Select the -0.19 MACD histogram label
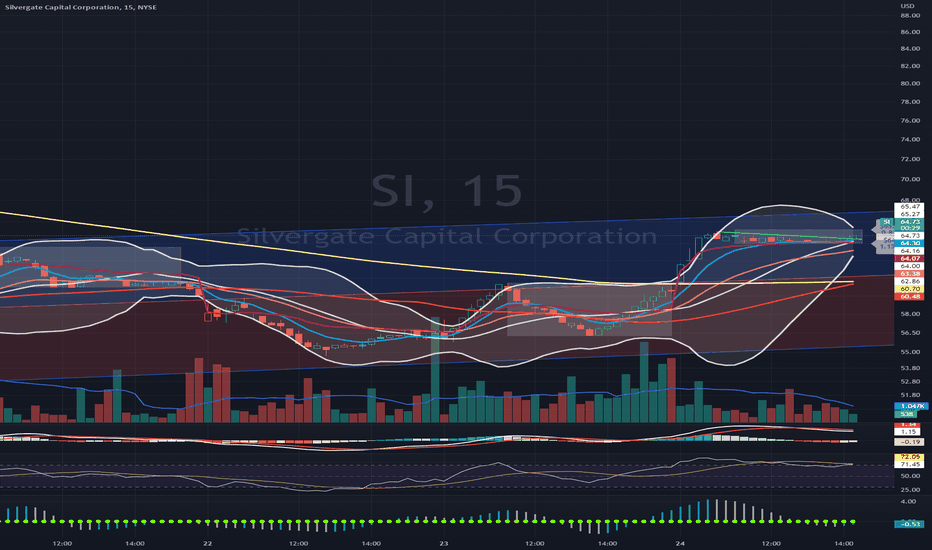932x550 pixels. click(910, 442)
